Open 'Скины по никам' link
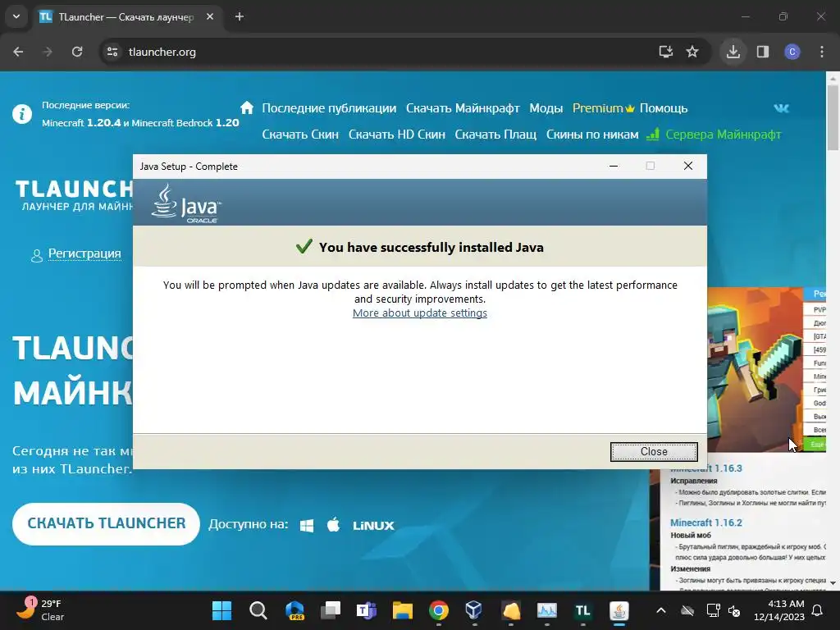Screen dimensions: 840x630 [592, 135]
